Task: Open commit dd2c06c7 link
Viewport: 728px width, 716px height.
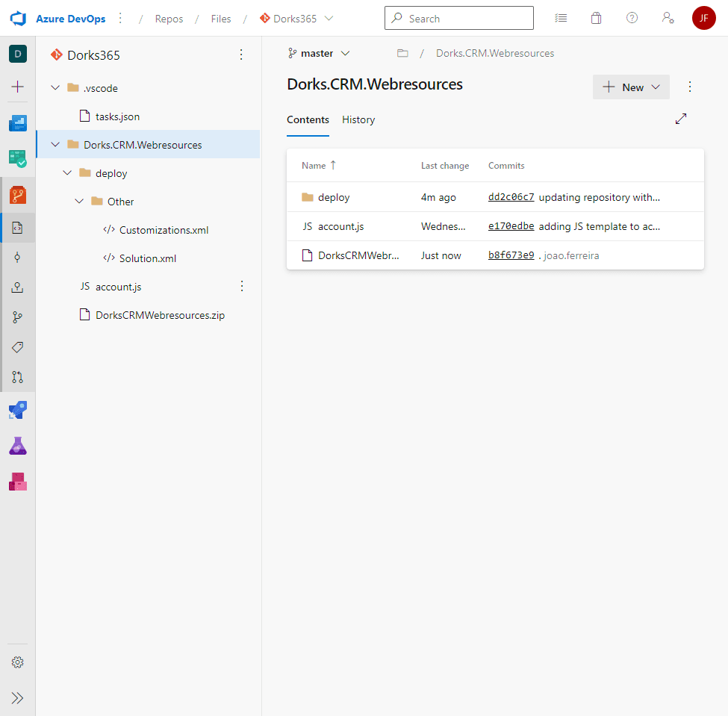Action: pos(511,197)
